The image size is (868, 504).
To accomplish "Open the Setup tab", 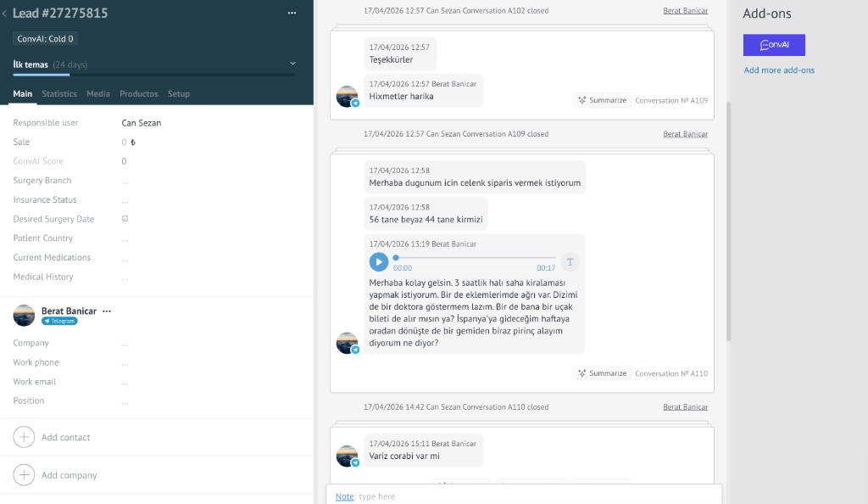I will [179, 93].
